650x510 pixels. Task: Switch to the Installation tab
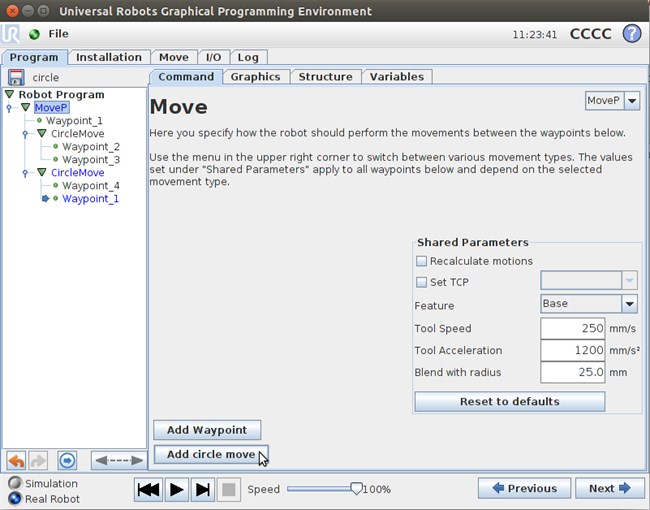109,57
